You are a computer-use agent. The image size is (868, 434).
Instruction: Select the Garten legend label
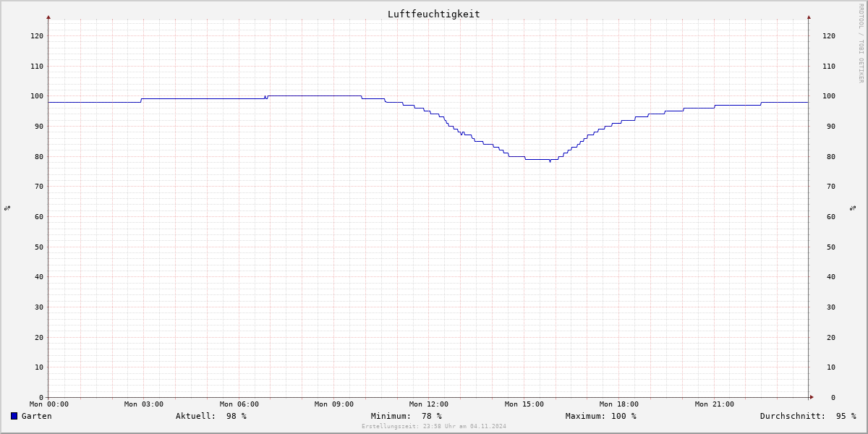[x=37, y=416]
